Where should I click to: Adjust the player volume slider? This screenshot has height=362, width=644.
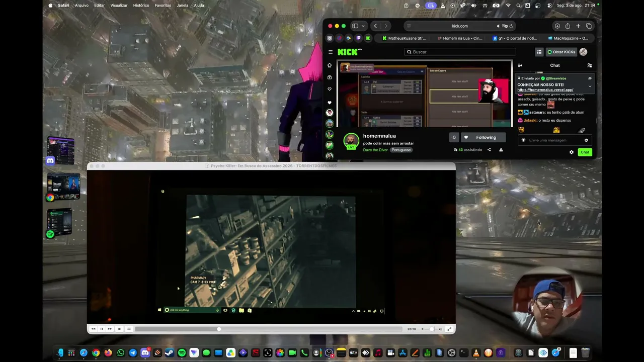click(431, 329)
